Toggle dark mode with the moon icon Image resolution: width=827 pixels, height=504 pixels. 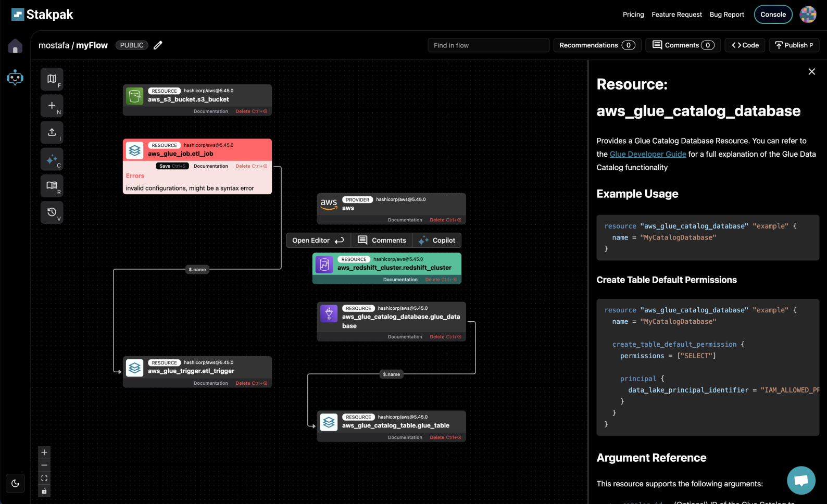(x=15, y=483)
